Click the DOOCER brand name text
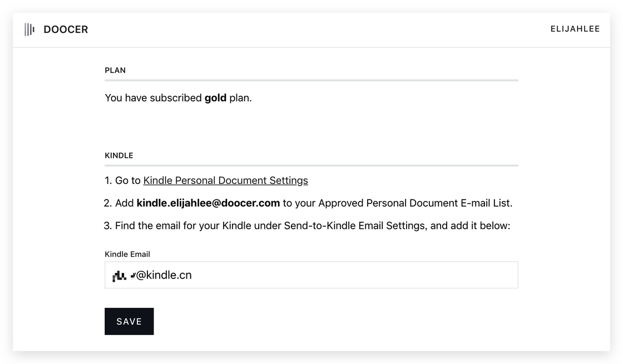Screen dimensions: 623x364 [66, 29]
